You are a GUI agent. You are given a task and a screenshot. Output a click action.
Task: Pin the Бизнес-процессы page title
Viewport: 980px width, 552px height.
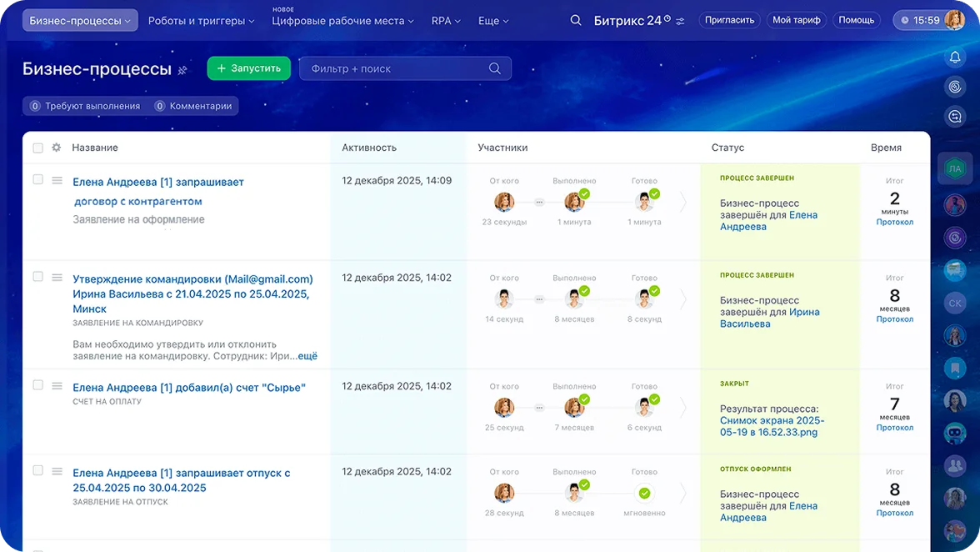click(x=182, y=70)
